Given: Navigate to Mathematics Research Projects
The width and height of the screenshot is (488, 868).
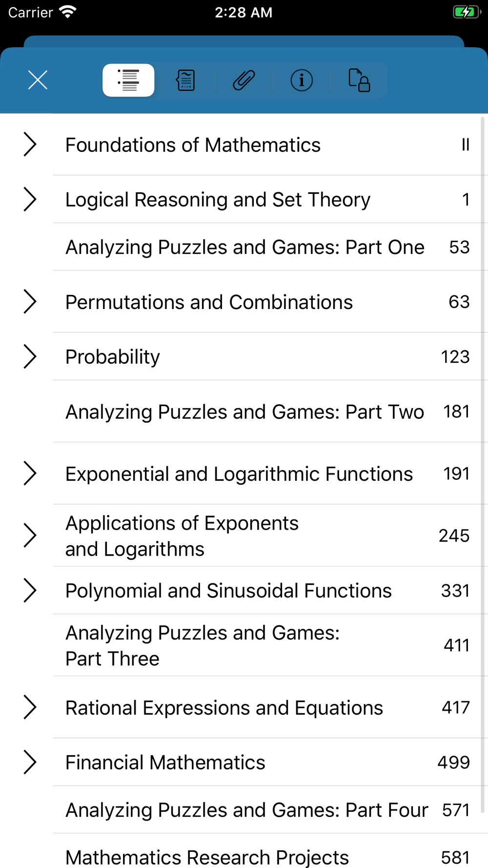Looking at the screenshot, I should pos(207,857).
